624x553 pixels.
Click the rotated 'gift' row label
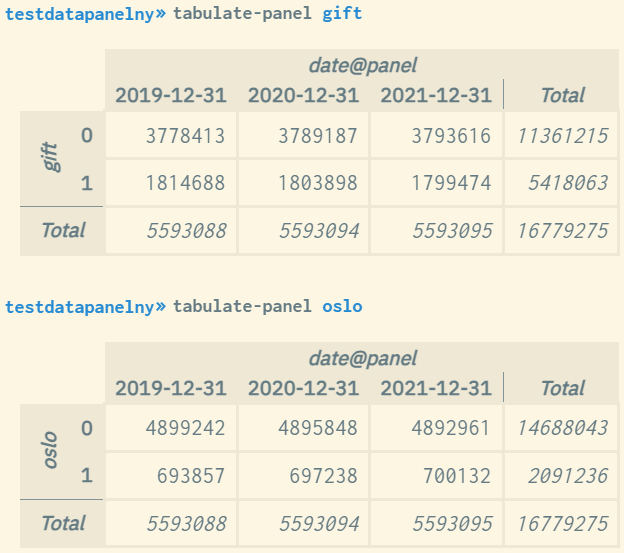(52, 158)
